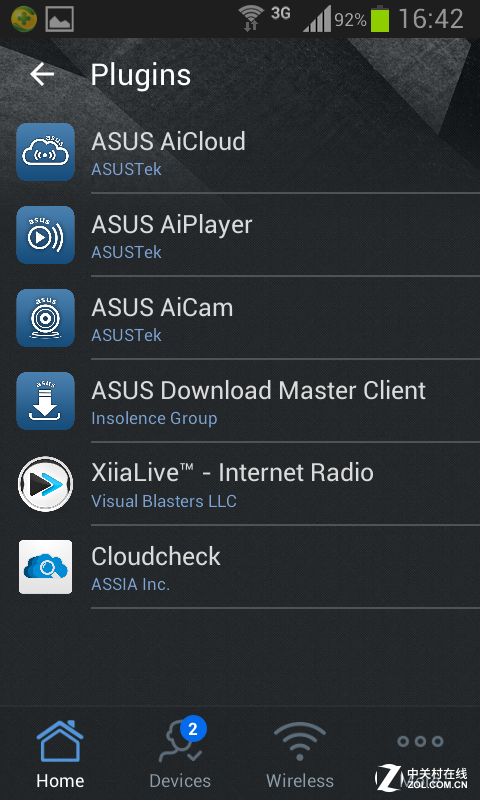Open the Cloudcheck plugin title
The height and width of the screenshot is (800, 480).
click(156, 556)
